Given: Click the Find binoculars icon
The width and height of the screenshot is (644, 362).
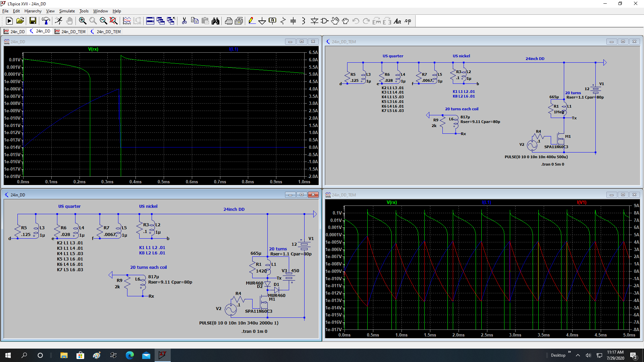Looking at the screenshot, I should tap(215, 21).
